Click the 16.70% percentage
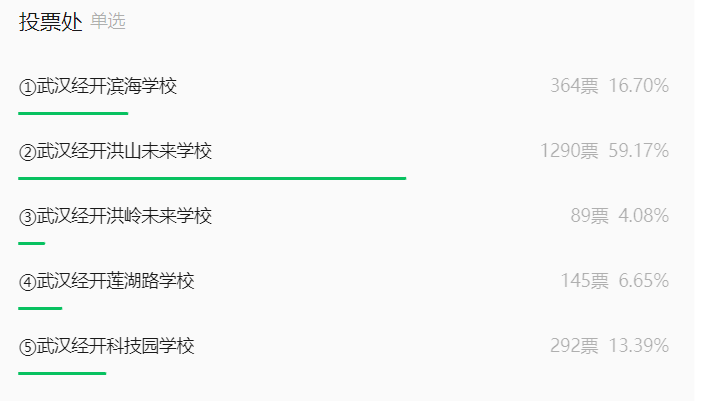The width and height of the screenshot is (705, 401). tap(638, 86)
